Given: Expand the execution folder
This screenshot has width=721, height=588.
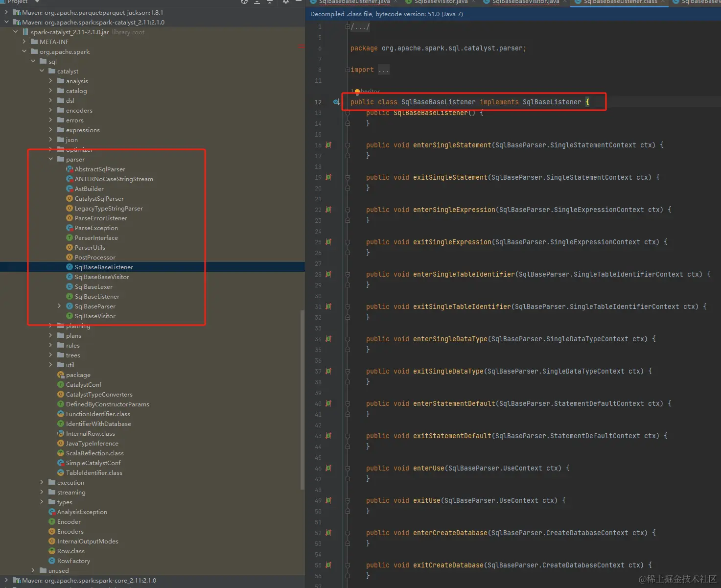Looking at the screenshot, I should click(x=42, y=483).
